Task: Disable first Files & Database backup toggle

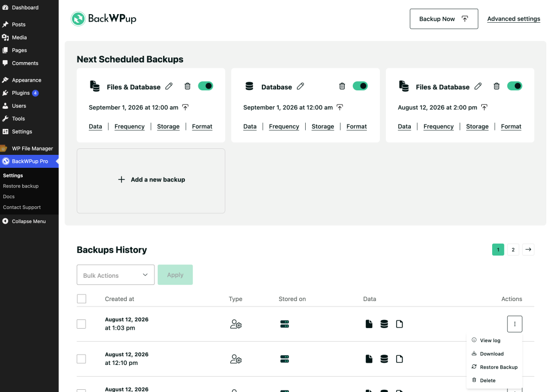Action: pos(205,86)
